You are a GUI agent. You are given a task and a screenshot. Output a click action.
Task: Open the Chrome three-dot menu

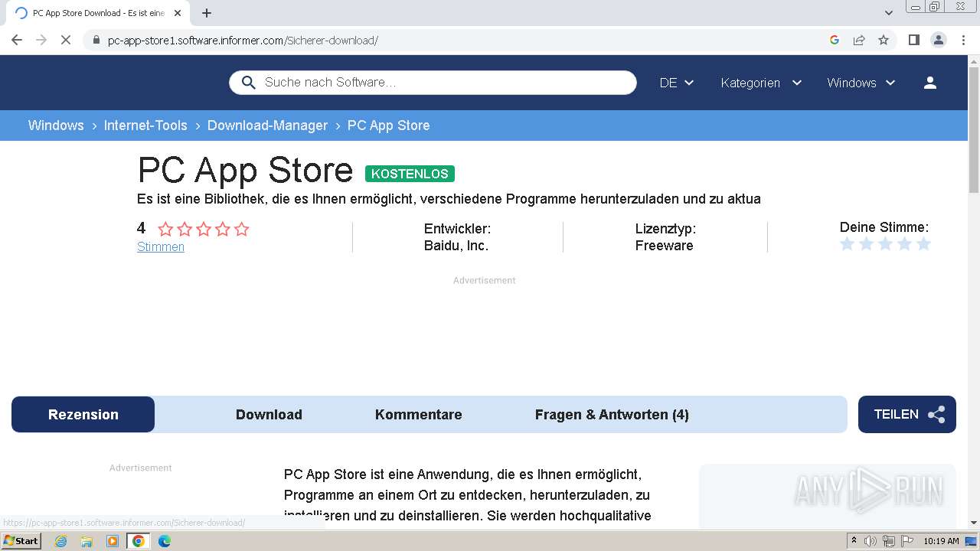[x=963, y=40]
